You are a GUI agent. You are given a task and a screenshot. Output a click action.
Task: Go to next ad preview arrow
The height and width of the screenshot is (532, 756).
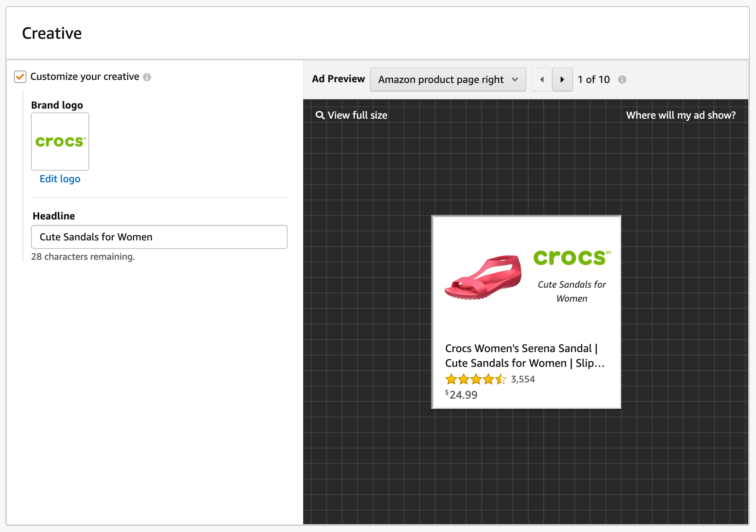[562, 79]
